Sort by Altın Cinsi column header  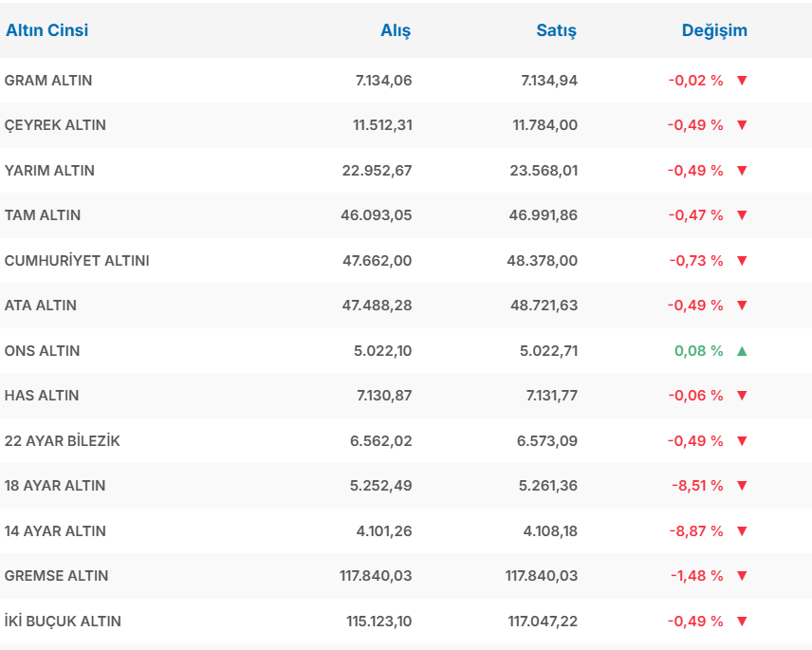point(47,30)
